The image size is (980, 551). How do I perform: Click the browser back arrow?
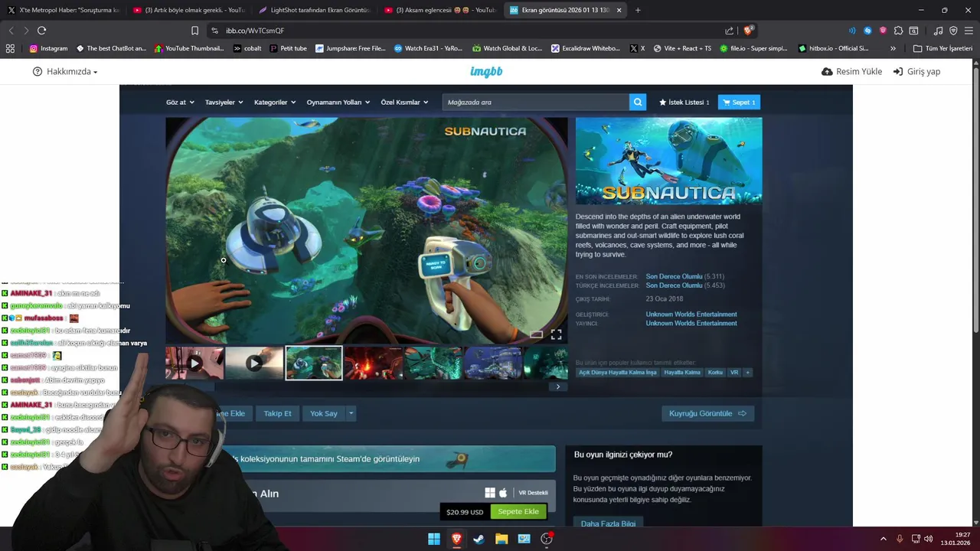pyautogui.click(x=11, y=31)
